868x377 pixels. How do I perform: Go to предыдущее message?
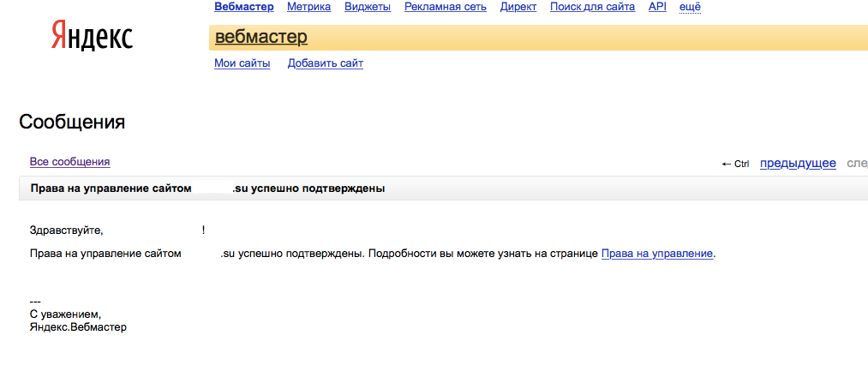[798, 164]
